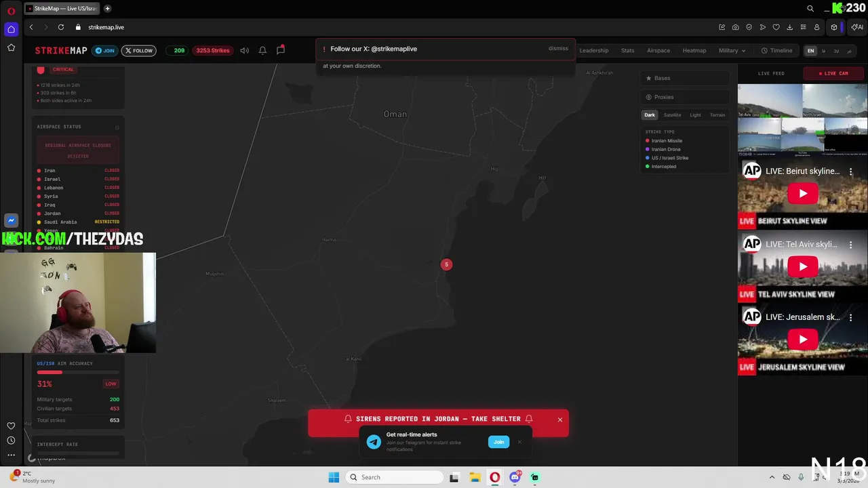This screenshot has height=488, width=868.
Task: Close the Sirens Reported in Jordan alert
Action: (560, 420)
